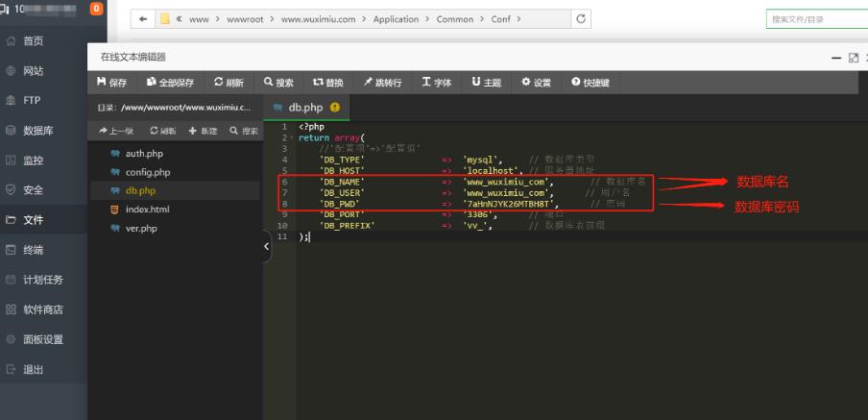The image size is (868, 420).
Task: Open config.php in the file tree
Action: tap(147, 172)
